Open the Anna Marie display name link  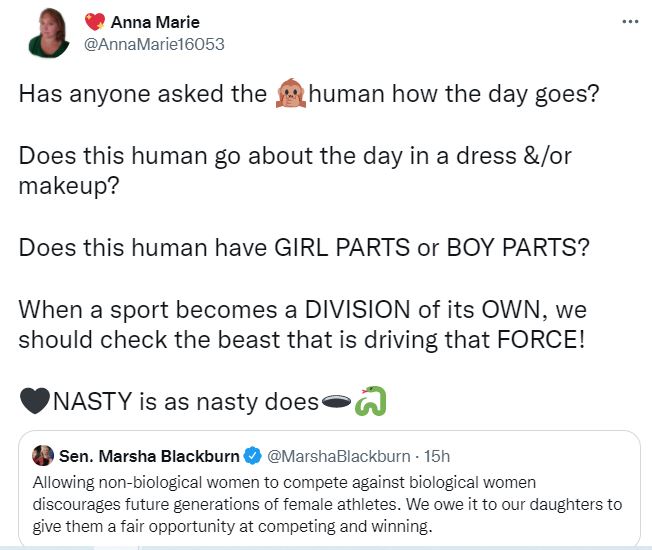(155, 22)
